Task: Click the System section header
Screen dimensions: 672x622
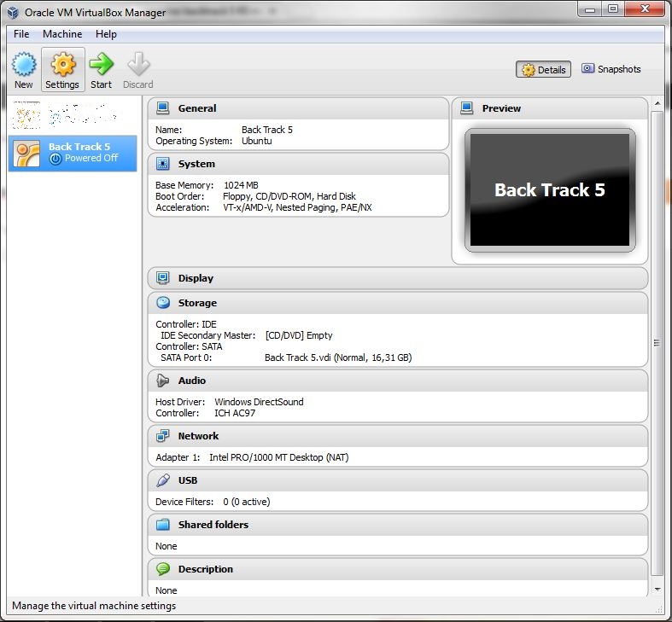Action: tap(298, 164)
